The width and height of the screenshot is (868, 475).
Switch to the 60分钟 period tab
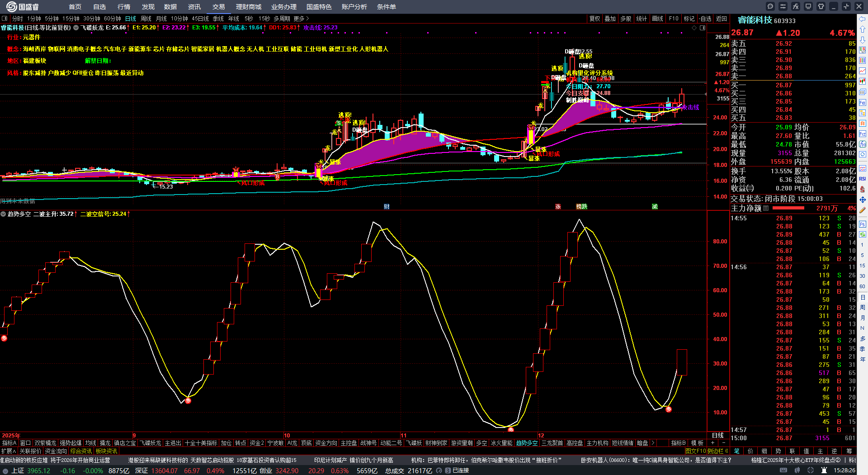click(x=113, y=19)
